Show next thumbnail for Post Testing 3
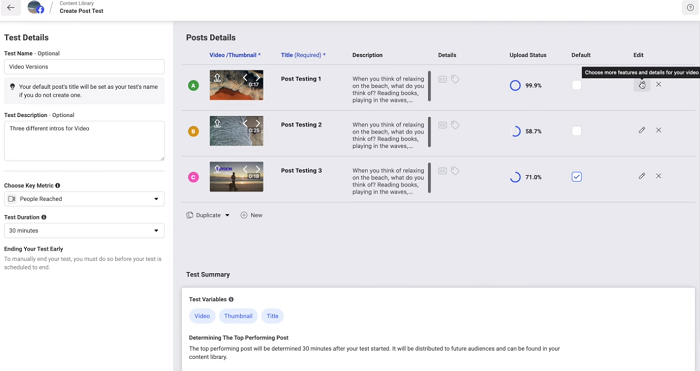The width and height of the screenshot is (700, 371). coord(258,169)
